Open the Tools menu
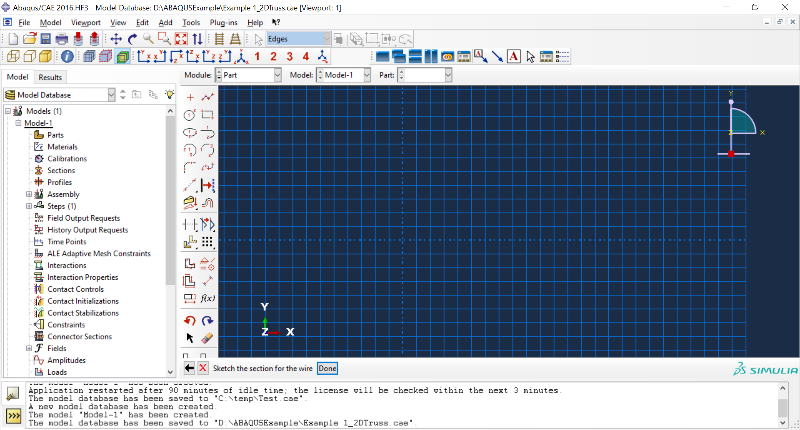This screenshot has width=800, height=430. tap(191, 22)
